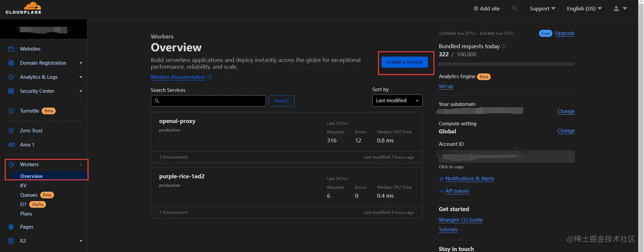This screenshot has height=252, width=644.
Task: Open the Sort by Last modified dropdown
Action: [x=397, y=100]
